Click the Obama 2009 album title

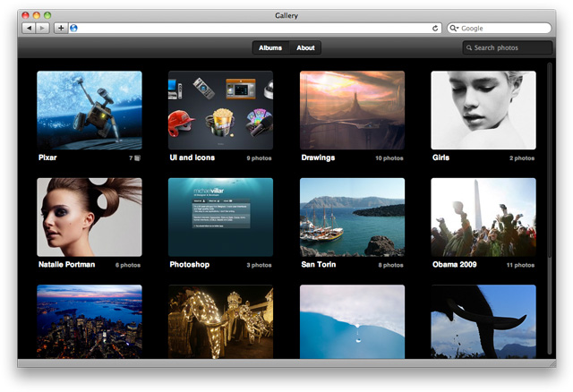[x=454, y=265]
